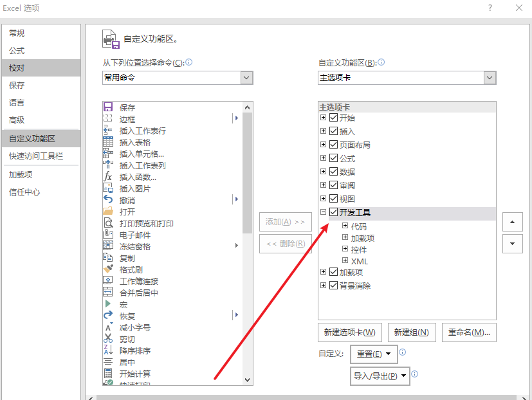Expand the 开始 tab node
The image size is (532, 400).
tap(324, 118)
